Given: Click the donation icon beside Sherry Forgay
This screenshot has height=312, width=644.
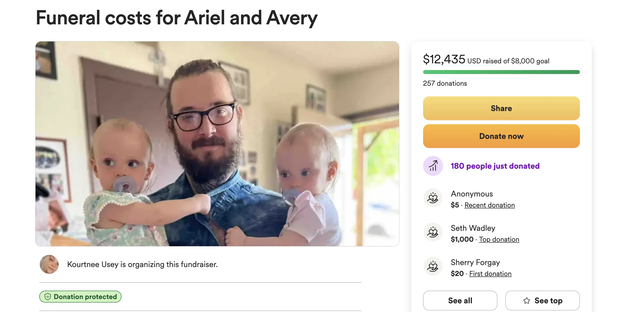Looking at the screenshot, I should 433,267.
